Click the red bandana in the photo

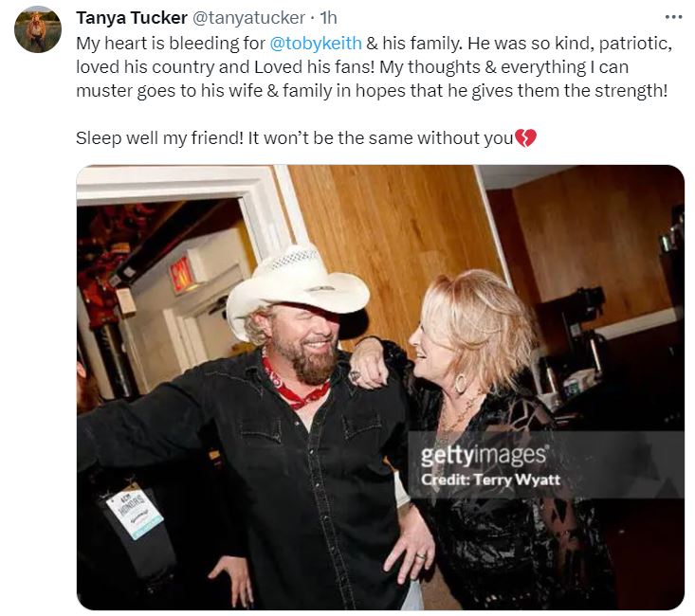[x=295, y=386]
